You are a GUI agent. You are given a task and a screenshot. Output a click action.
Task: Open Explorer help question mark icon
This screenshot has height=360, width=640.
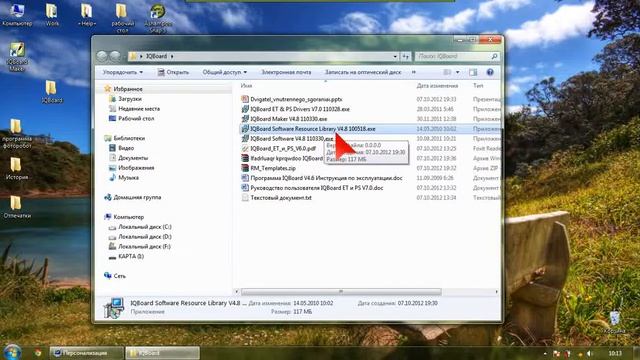point(490,72)
